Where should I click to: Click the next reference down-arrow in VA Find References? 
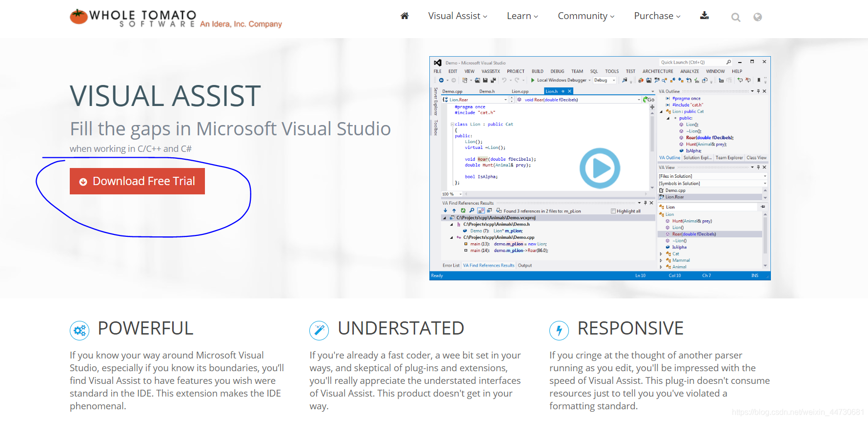(445, 210)
